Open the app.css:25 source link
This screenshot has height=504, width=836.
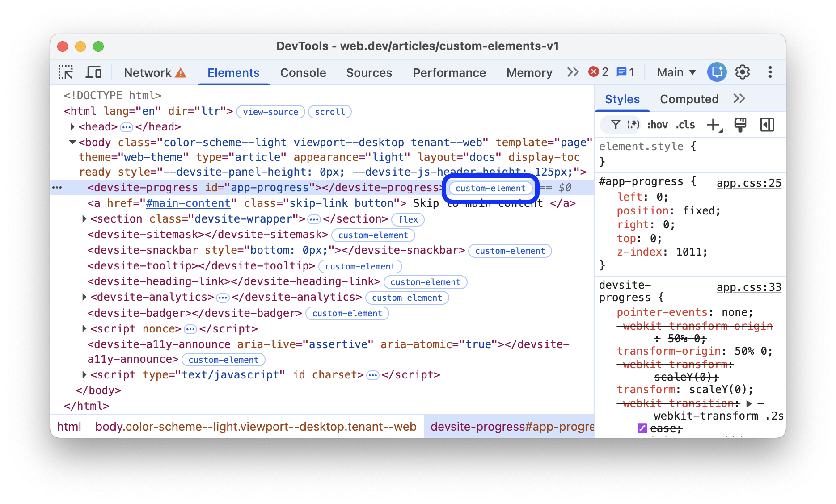(749, 183)
